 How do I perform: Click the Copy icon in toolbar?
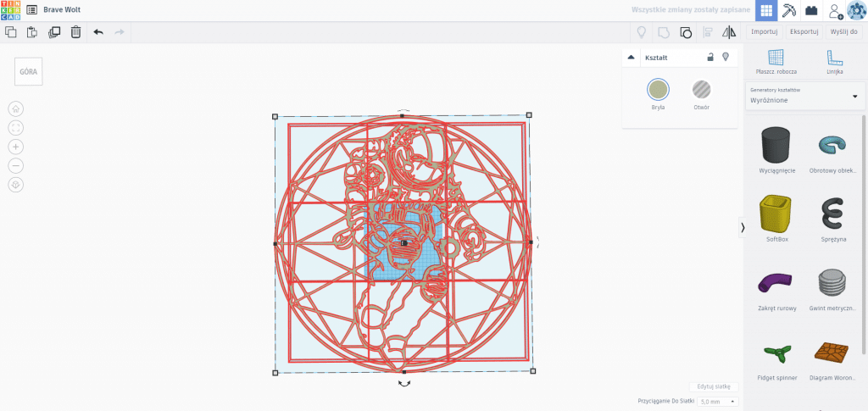(x=10, y=32)
